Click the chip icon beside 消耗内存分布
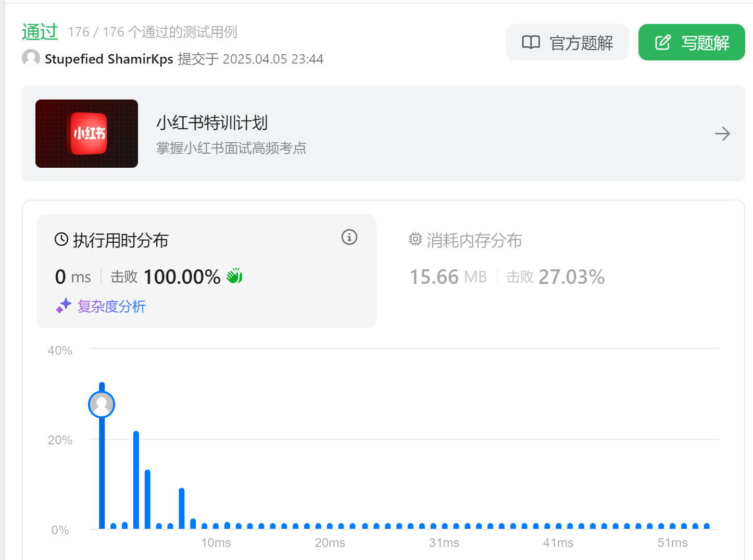 415,240
